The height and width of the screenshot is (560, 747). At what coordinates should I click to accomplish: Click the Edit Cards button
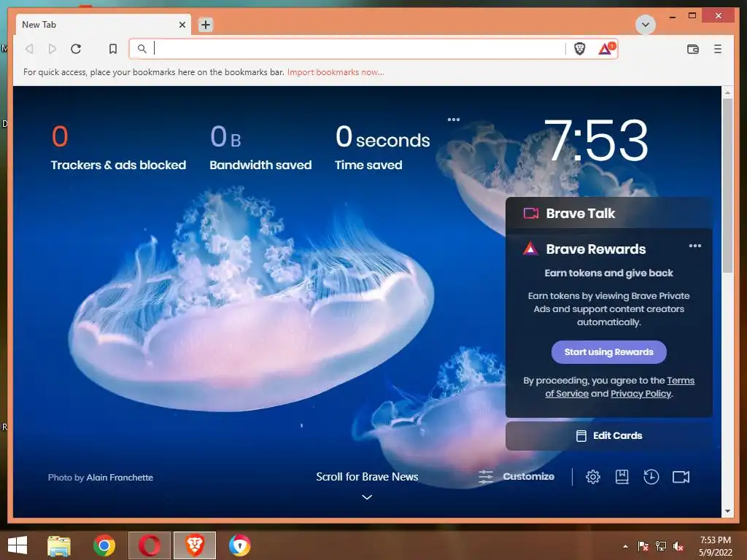coord(609,436)
